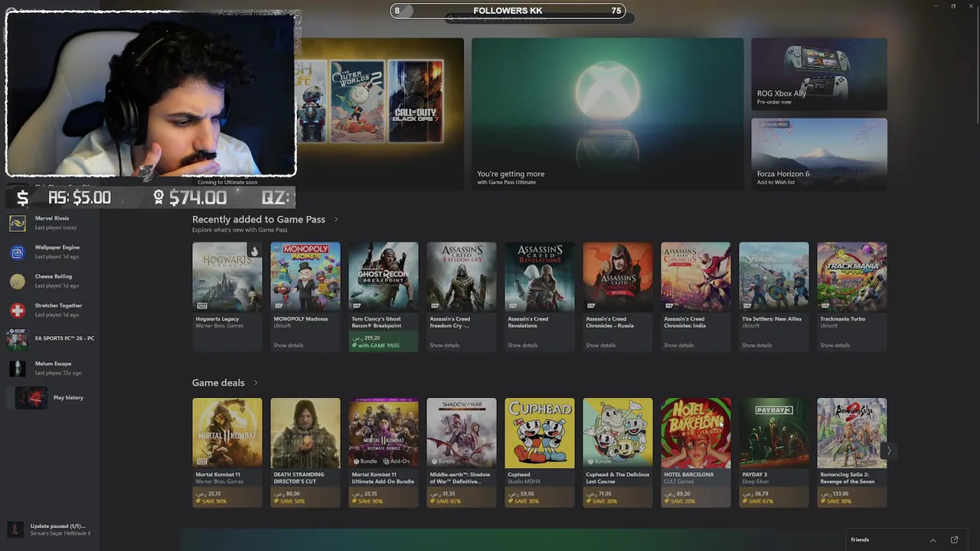
Task: Show details for Assassin's Creed Chronicles India
Action: point(679,345)
